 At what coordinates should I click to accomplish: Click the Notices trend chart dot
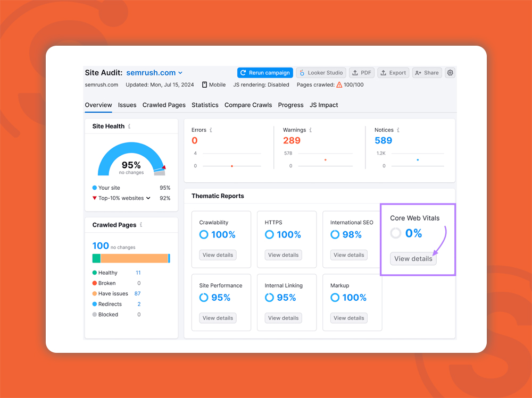418,159
